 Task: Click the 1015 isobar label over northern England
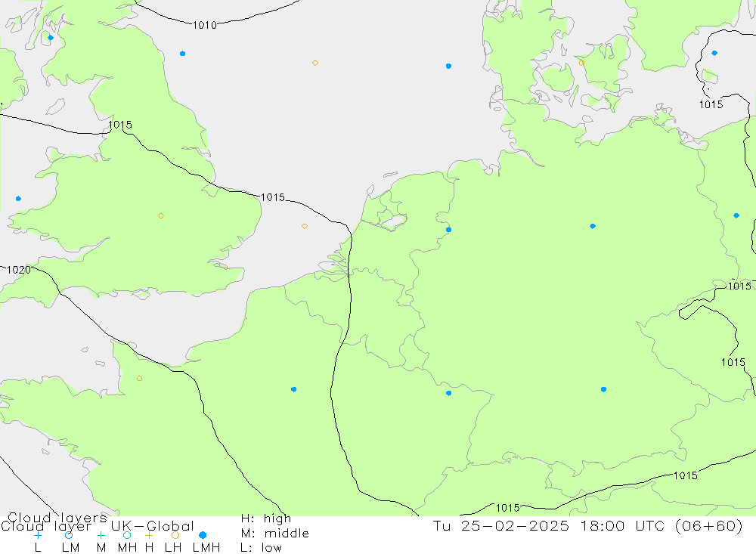pos(120,125)
